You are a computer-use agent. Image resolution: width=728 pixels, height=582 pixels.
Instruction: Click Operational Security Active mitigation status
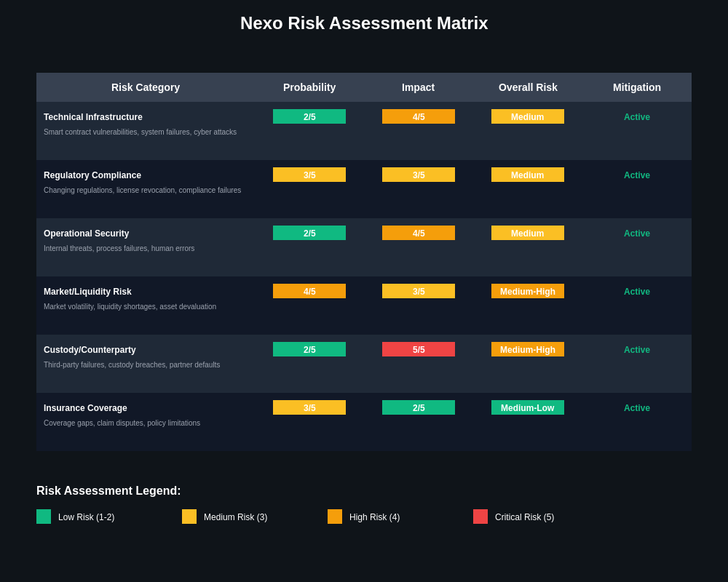click(x=637, y=234)
